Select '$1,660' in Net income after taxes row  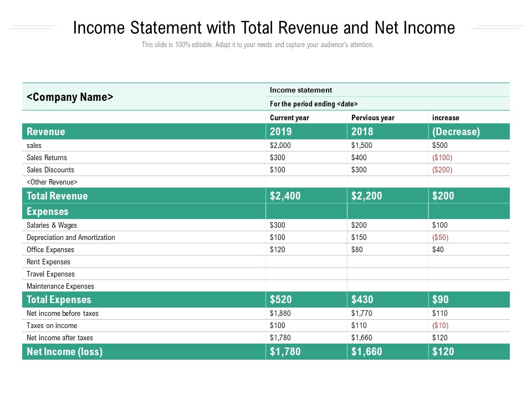(361, 337)
